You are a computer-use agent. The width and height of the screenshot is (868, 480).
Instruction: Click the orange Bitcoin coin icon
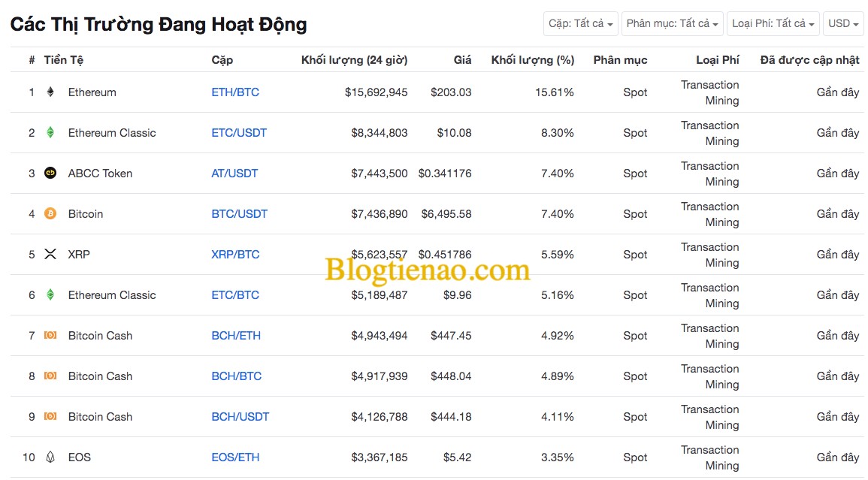click(50, 213)
